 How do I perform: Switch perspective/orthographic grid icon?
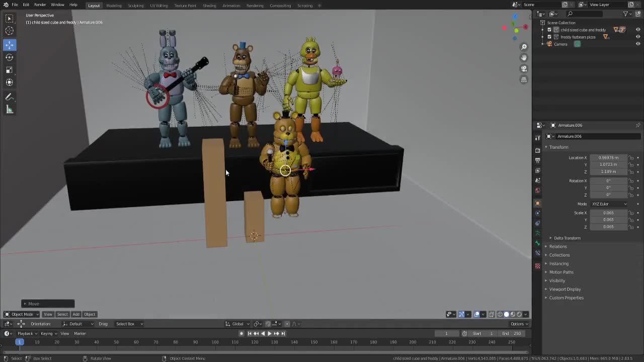[x=524, y=79]
